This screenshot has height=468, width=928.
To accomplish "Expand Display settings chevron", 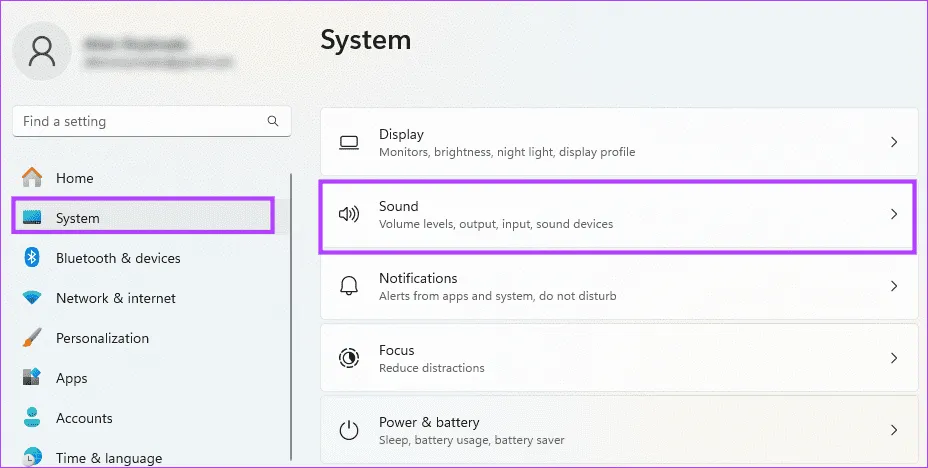I will pos(894,143).
